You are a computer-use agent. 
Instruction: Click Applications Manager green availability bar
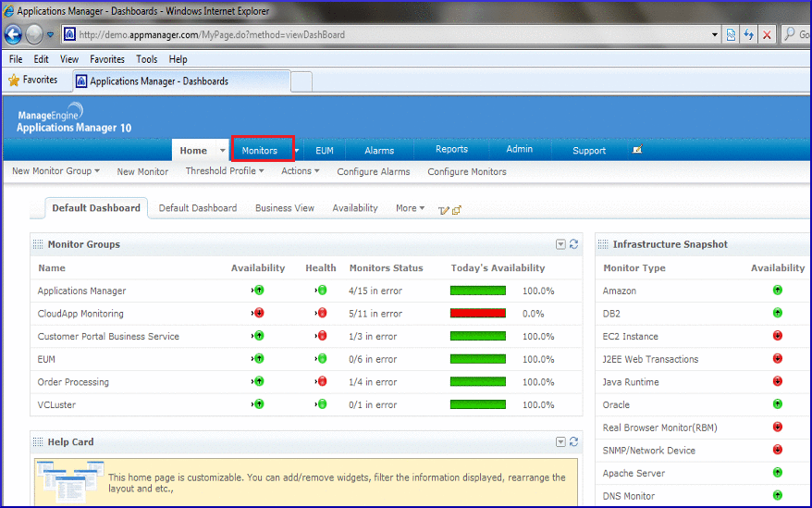[478, 291]
